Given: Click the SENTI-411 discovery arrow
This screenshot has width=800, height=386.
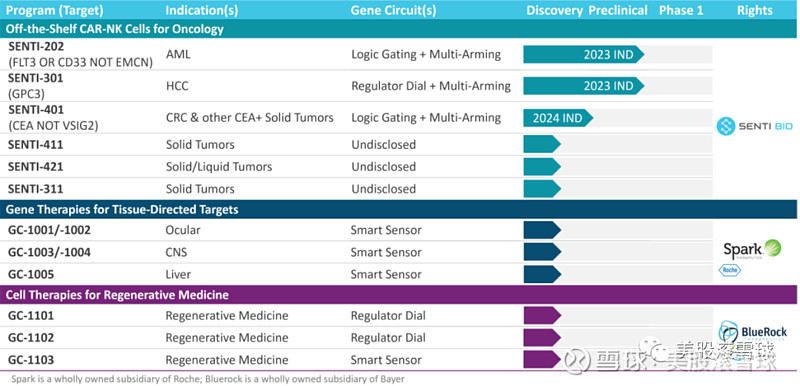Looking at the screenshot, I should [542, 144].
